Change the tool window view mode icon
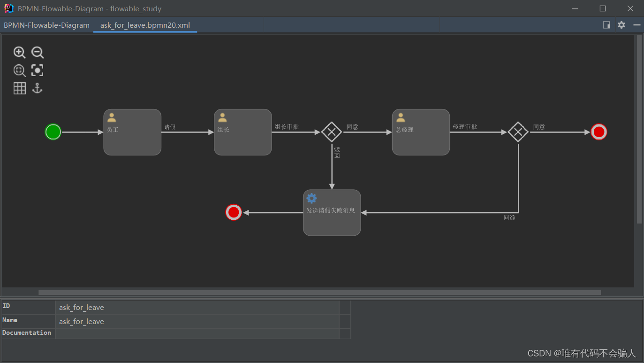Screen dimensions: 644x363 [x=606, y=25]
